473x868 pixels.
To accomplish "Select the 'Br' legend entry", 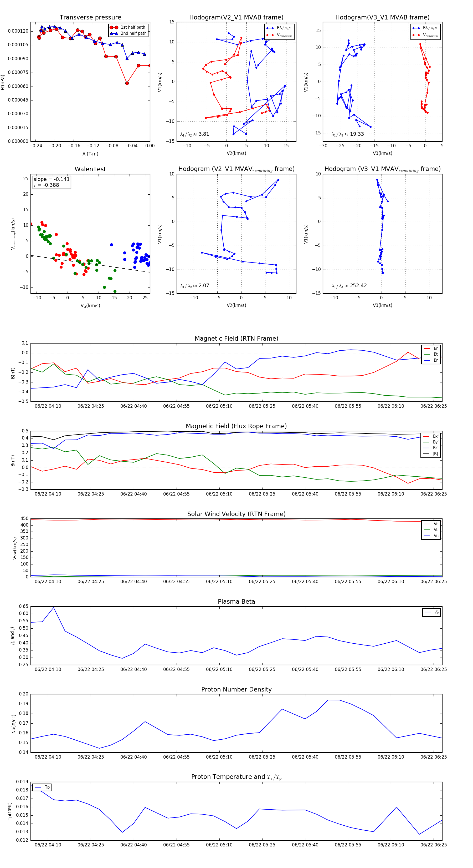I will (431, 349).
